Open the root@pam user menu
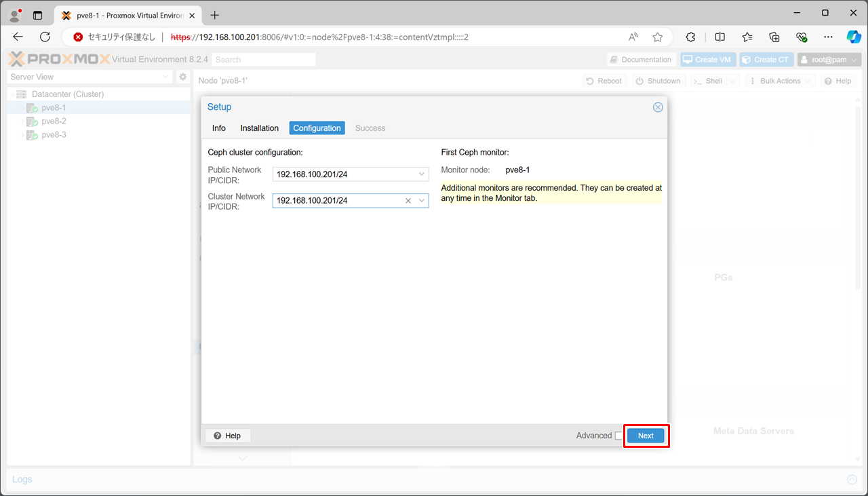This screenshot has height=496, width=868. pos(829,60)
